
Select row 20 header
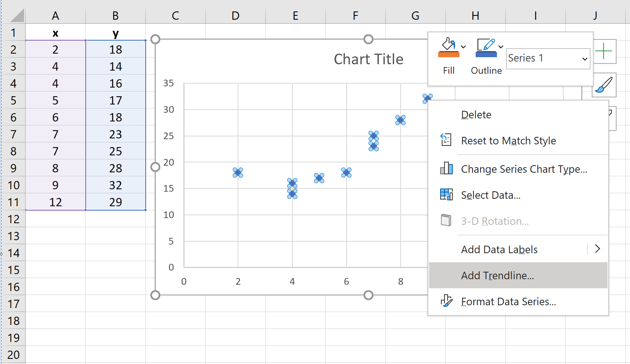click(13, 355)
